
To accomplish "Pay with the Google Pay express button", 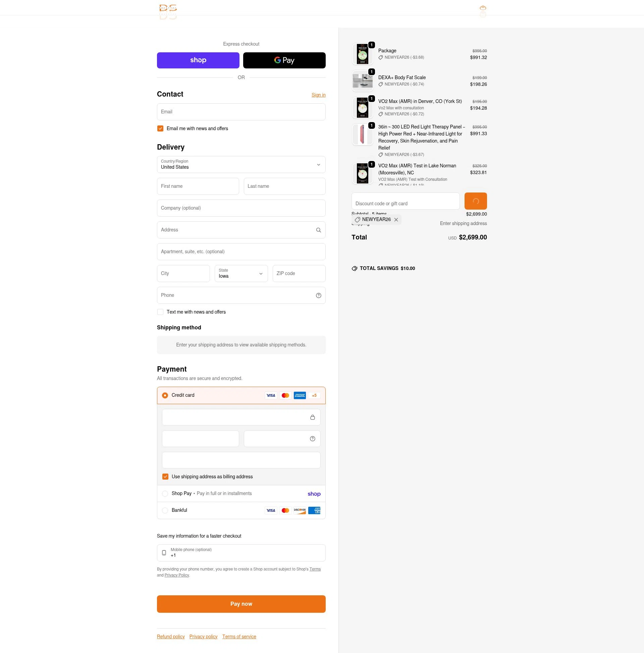I will point(284,60).
